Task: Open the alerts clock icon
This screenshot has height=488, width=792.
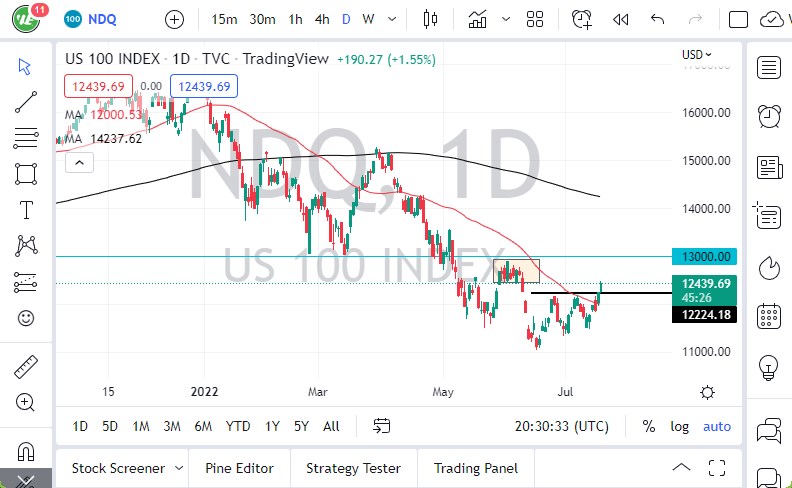Action: [x=581, y=19]
